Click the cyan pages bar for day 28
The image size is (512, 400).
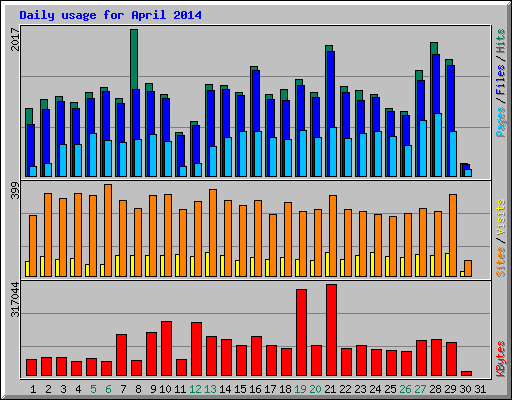point(438,145)
